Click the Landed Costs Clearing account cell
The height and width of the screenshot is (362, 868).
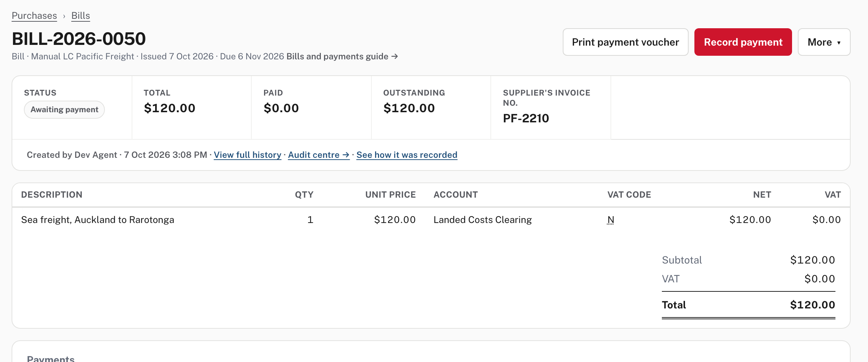(x=482, y=220)
